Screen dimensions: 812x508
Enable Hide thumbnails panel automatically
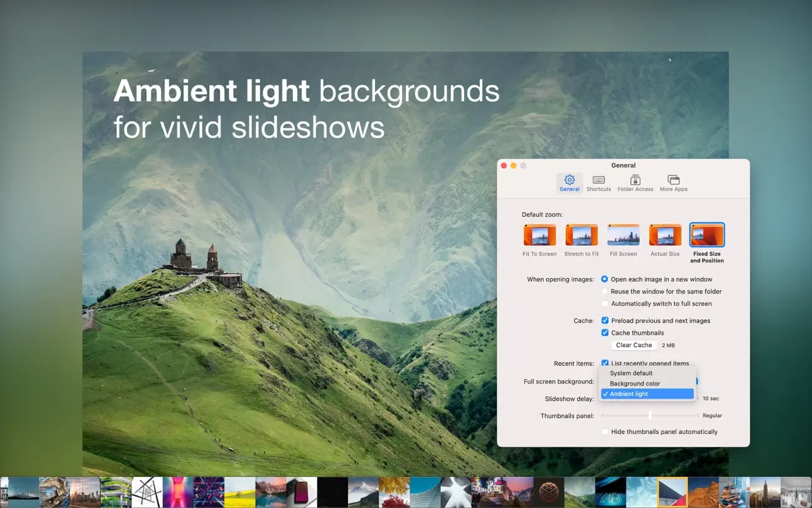[605, 432]
